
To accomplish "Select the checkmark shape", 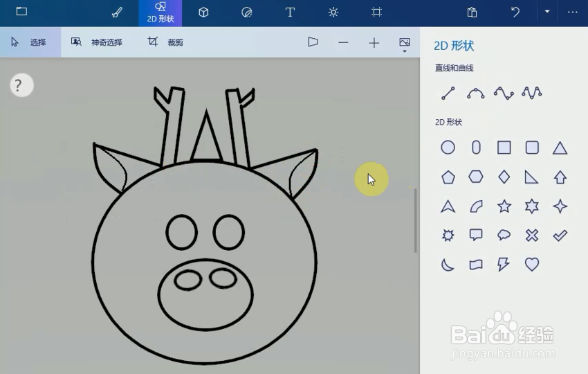I will [560, 235].
